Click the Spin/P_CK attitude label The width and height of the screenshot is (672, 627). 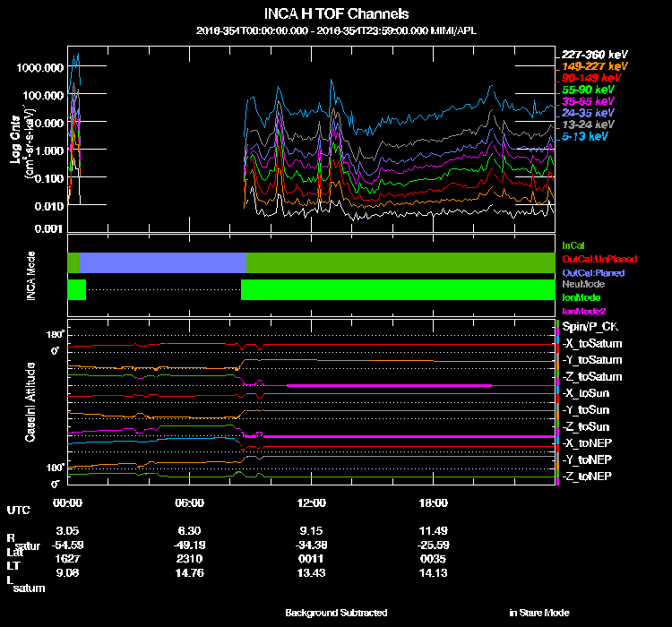click(x=591, y=327)
